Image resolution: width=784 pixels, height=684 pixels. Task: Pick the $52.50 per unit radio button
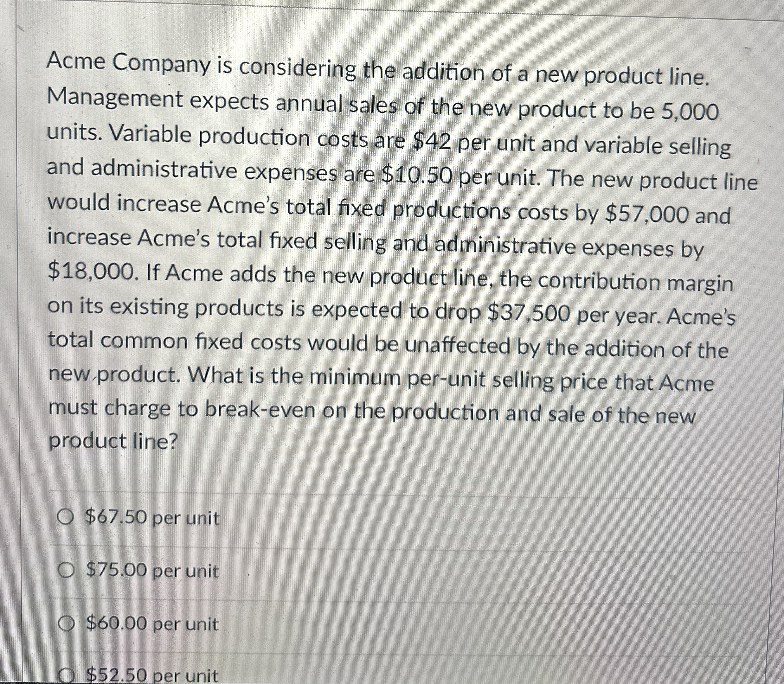[68, 676]
